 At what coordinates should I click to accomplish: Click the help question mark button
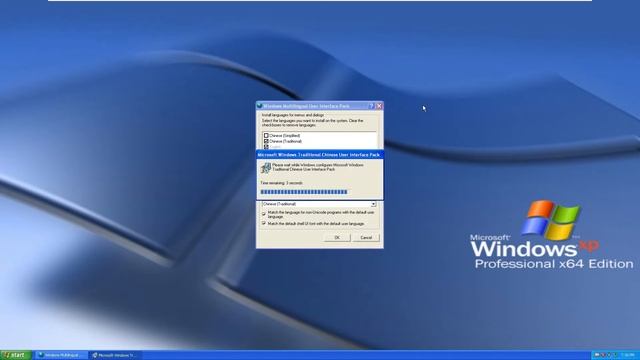pyautogui.click(x=371, y=106)
